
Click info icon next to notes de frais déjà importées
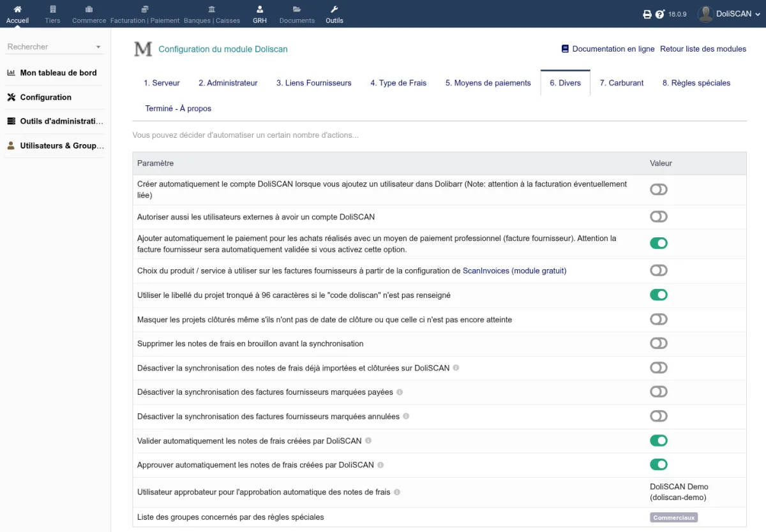coord(456,368)
